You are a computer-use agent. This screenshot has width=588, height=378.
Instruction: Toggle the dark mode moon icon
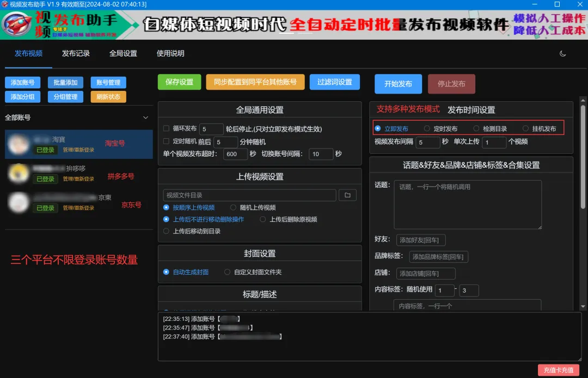[562, 53]
